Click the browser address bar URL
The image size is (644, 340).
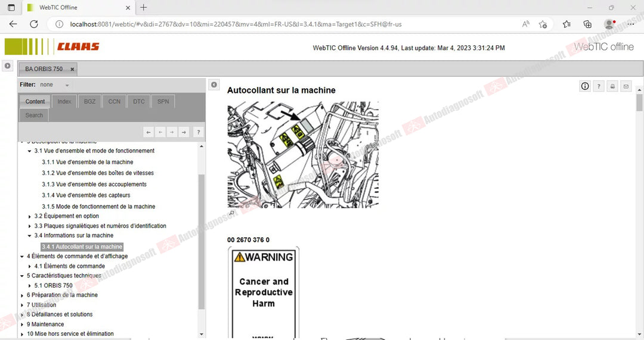point(236,24)
